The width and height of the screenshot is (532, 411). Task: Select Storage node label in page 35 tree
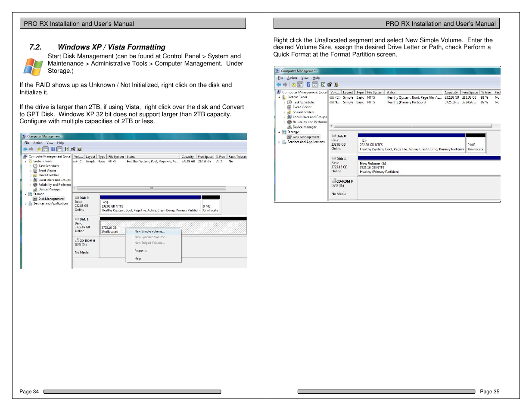click(x=293, y=132)
